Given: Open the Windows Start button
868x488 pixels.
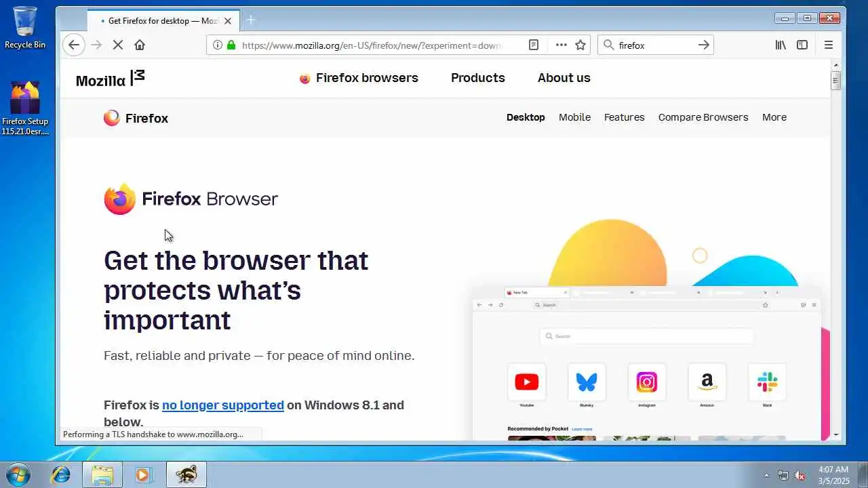Looking at the screenshot, I should 18,474.
